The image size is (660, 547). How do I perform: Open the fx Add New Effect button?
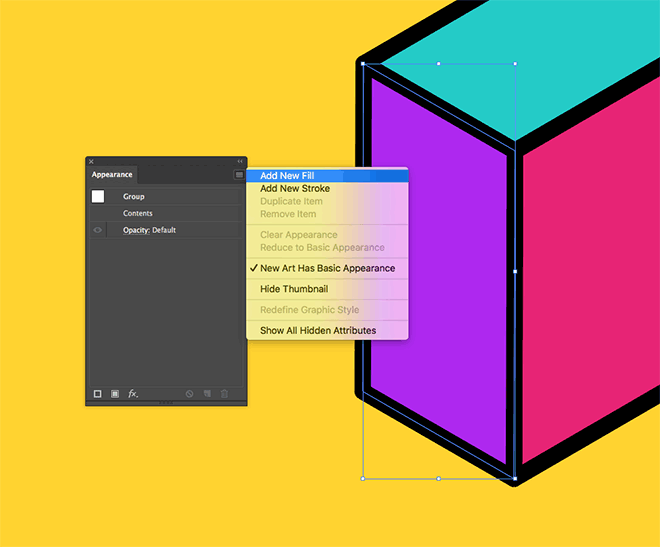[133, 394]
